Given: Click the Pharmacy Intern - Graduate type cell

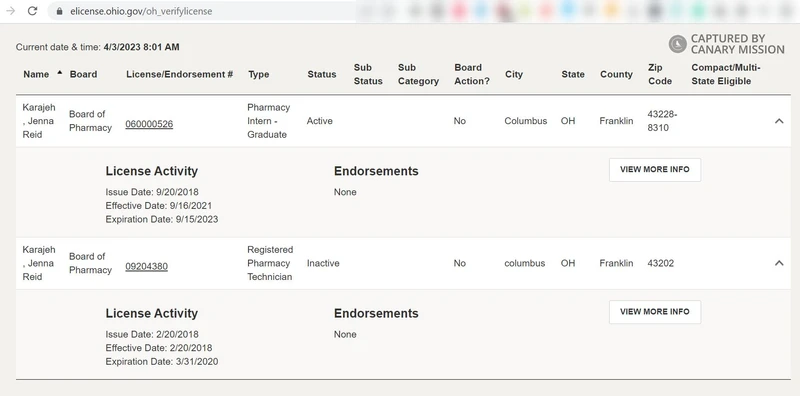Looking at the screenshot, I should coord(268,121).
